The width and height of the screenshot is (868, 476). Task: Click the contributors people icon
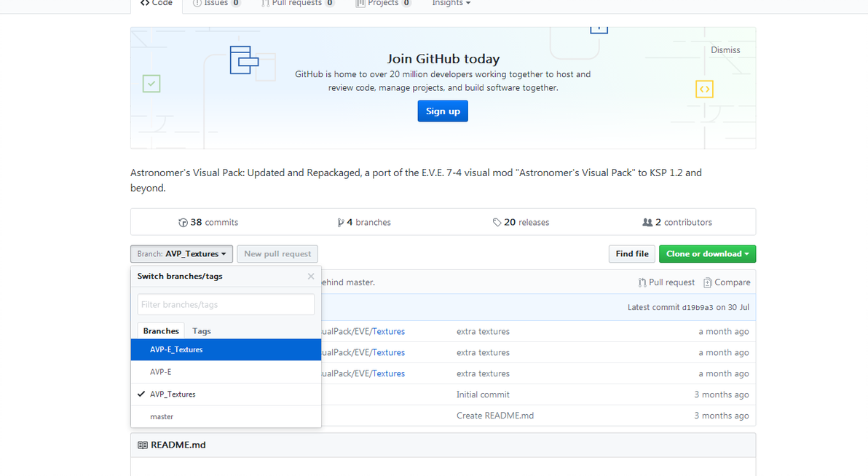tap(647, 223)
